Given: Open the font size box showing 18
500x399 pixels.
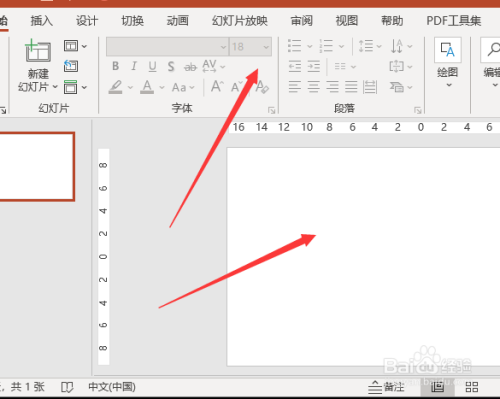Looking at the screenshot, I should 250,47.
